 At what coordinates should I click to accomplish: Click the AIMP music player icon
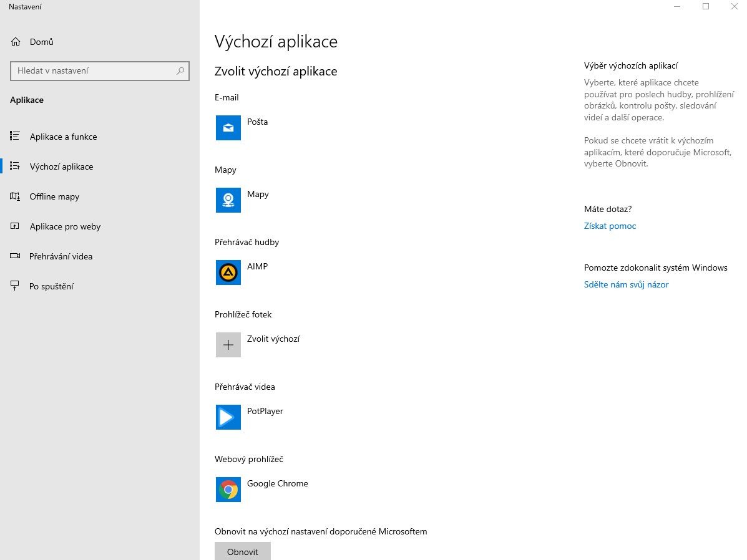(x=228, y=273)
